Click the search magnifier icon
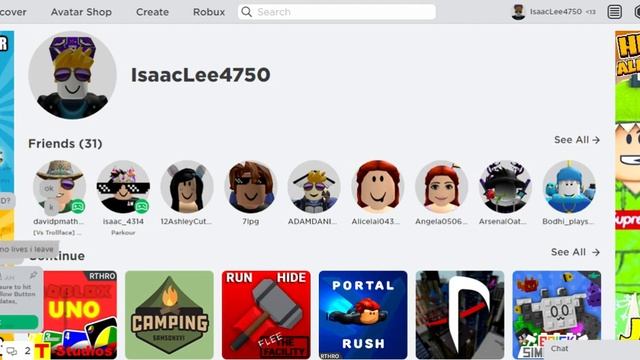 [x=247, y=12]
